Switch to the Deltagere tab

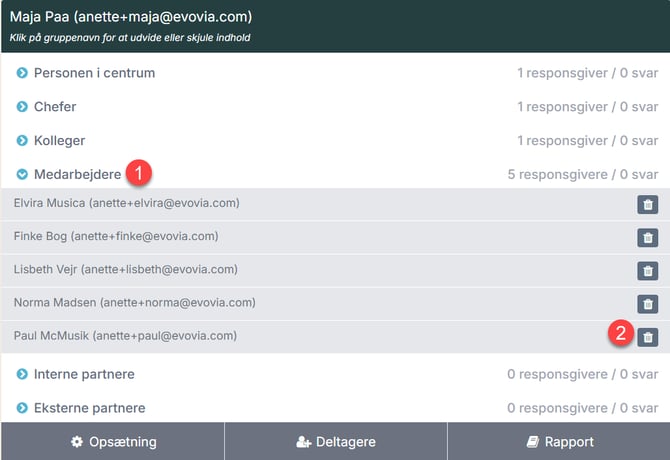click(x=335, y=441)
